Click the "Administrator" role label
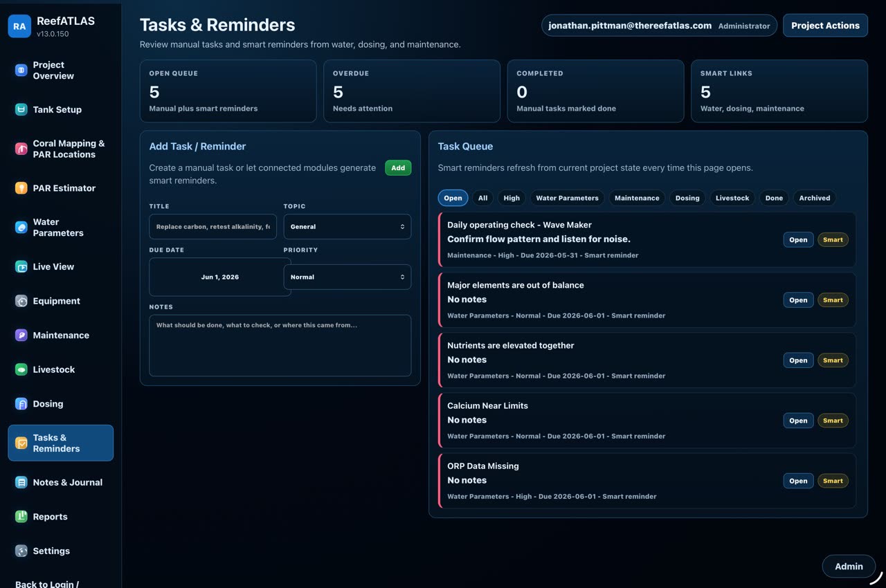The image size is (886, 588). pyautogui.click(x=744, y=26)
